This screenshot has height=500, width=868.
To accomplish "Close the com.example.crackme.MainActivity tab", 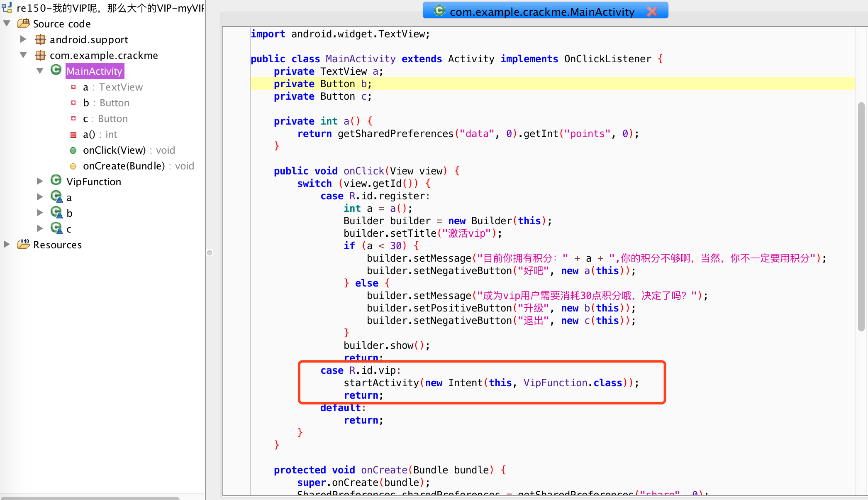I will pyautogui.click(x=652, y=11).
